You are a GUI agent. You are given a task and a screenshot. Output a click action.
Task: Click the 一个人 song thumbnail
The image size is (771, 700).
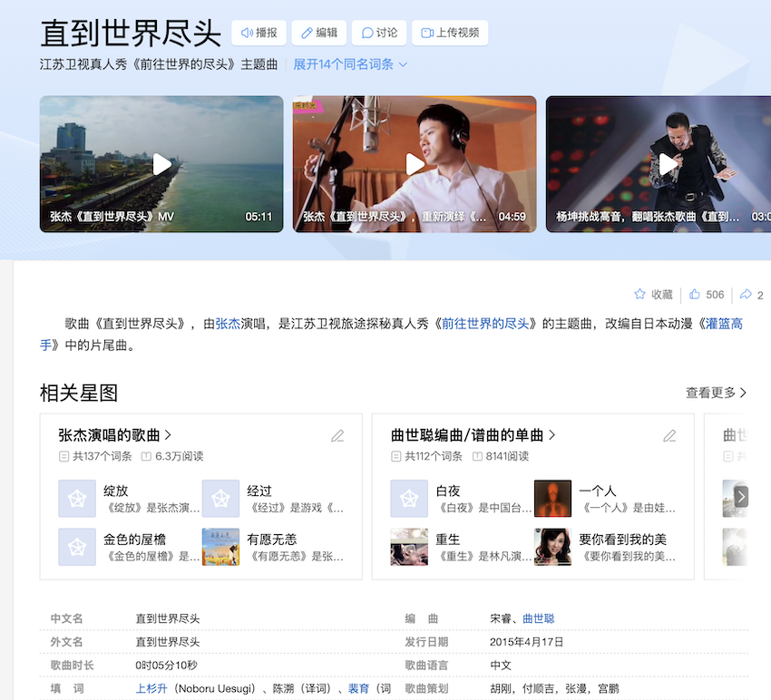point(553,497)
